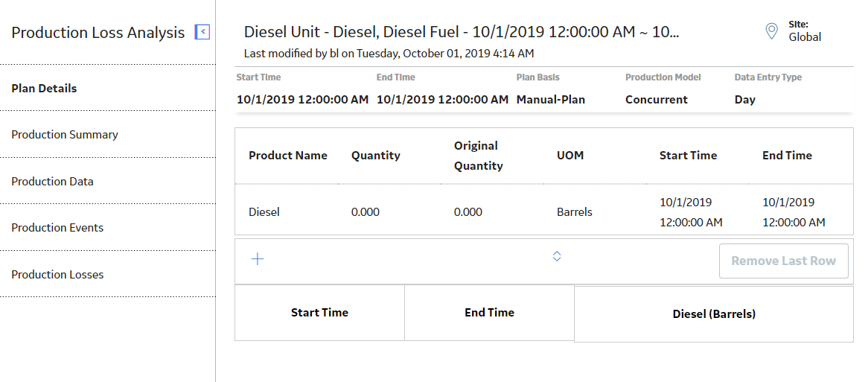Toggle the up-down expand chevron icon
Image resolution: width=868 pixels, height=382 pixels.
[x=557, y=255]
